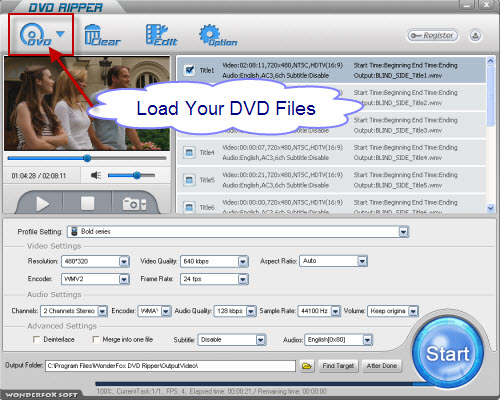Click the big blue Start button
The height and width of the screenshot is (400, 500).
click(x=448, y=353)
